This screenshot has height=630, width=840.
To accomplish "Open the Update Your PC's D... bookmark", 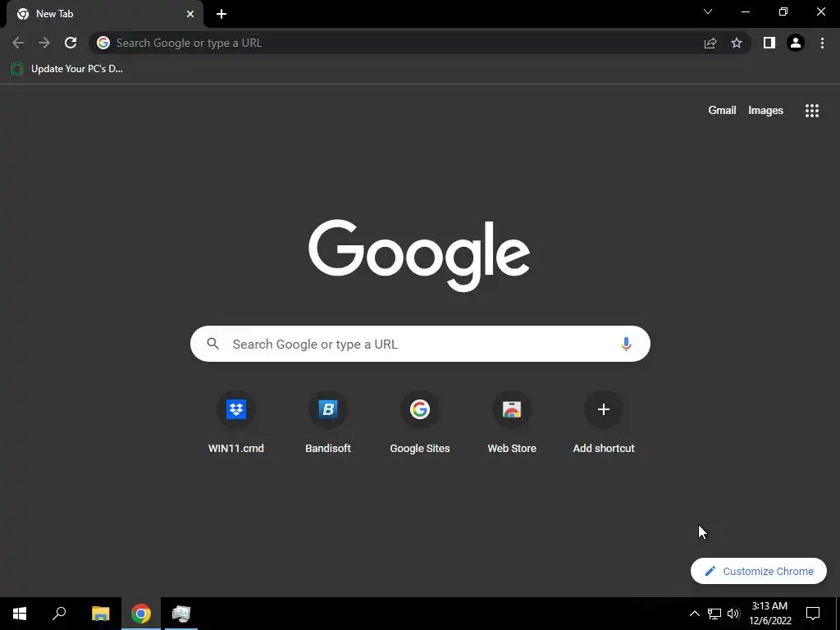I will point(67,69).
